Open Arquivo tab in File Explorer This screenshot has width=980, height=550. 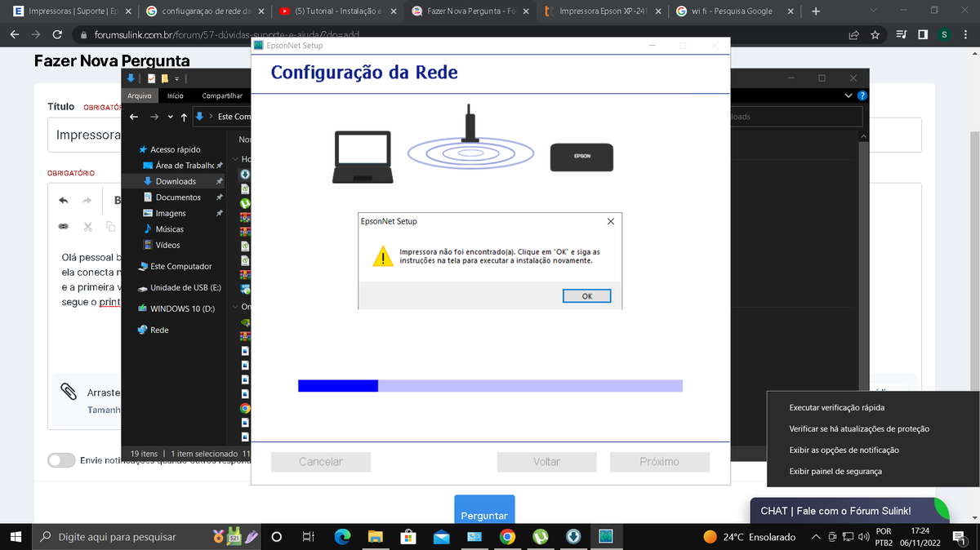138,95
